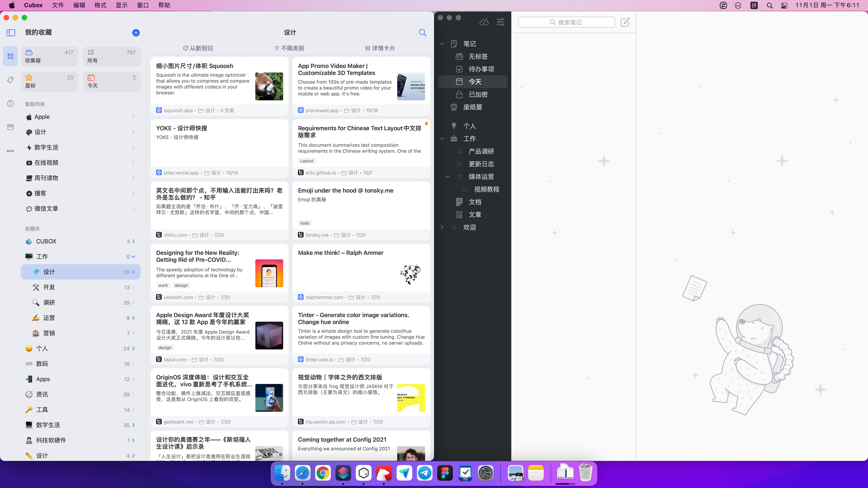Collapse the 媒体运营 tag in Bear

pyautogui.click(x=447, y=176)
